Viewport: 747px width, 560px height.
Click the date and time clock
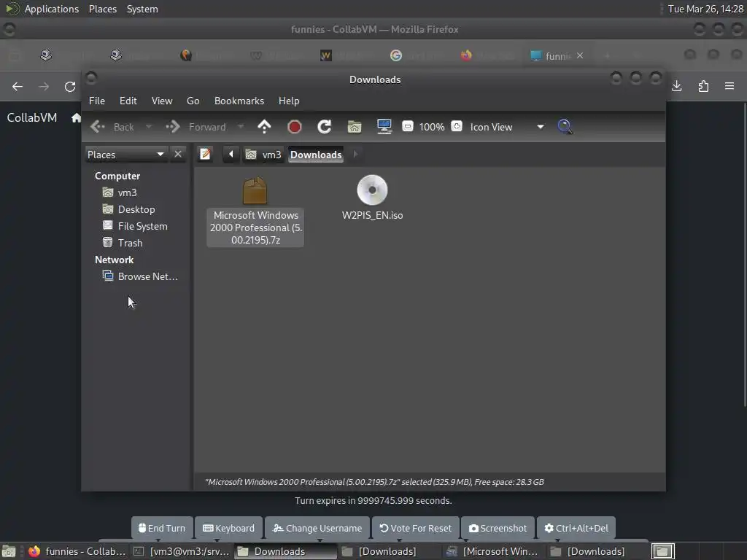[705, 9]
